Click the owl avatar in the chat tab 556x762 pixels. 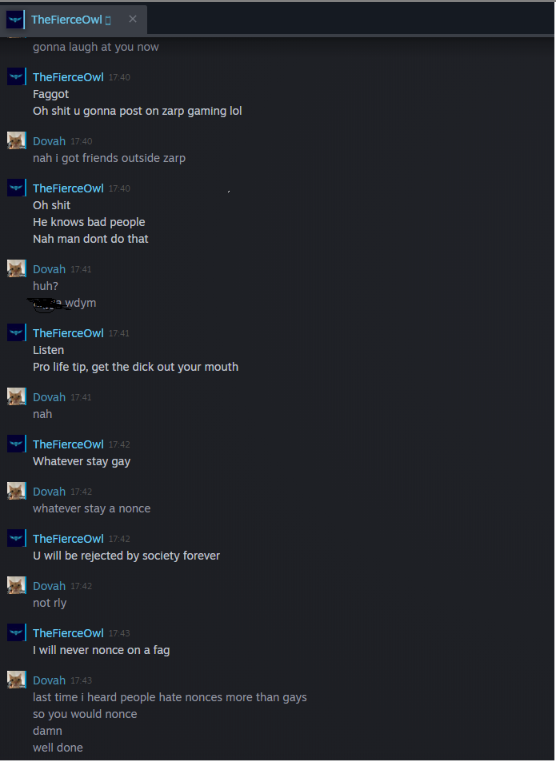15,19
